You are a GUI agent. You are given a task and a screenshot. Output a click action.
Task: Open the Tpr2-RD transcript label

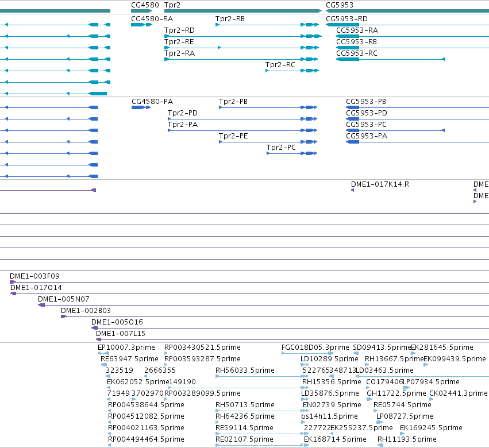pyautogui.click(x=179, y=30)
